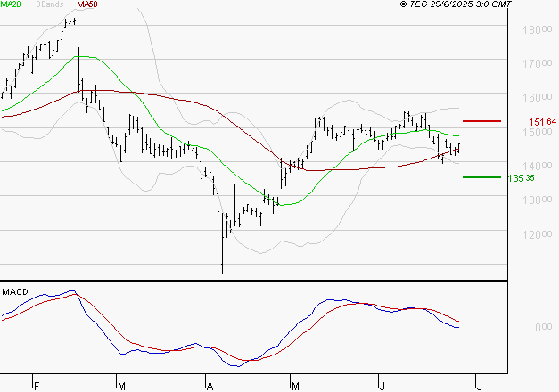Click the 180.00 price axis label
Image resolution: width=559 pixels, height=392 pixels.
tap(538, 30)
